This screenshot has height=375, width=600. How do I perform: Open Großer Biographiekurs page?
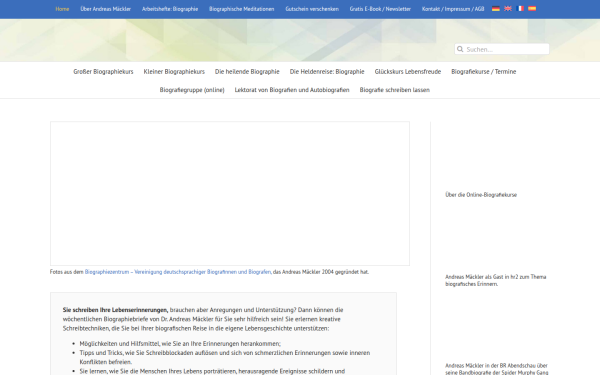(103, 72)
